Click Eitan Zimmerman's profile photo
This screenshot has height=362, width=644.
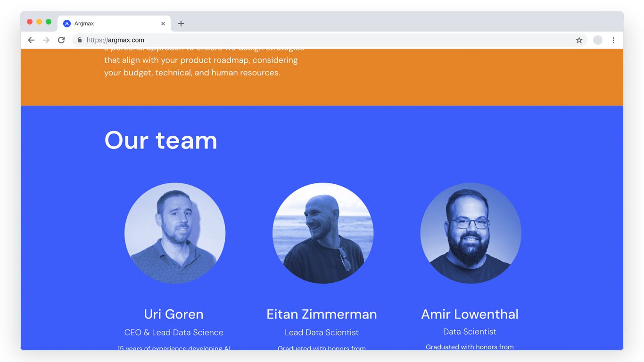[323, 233]
